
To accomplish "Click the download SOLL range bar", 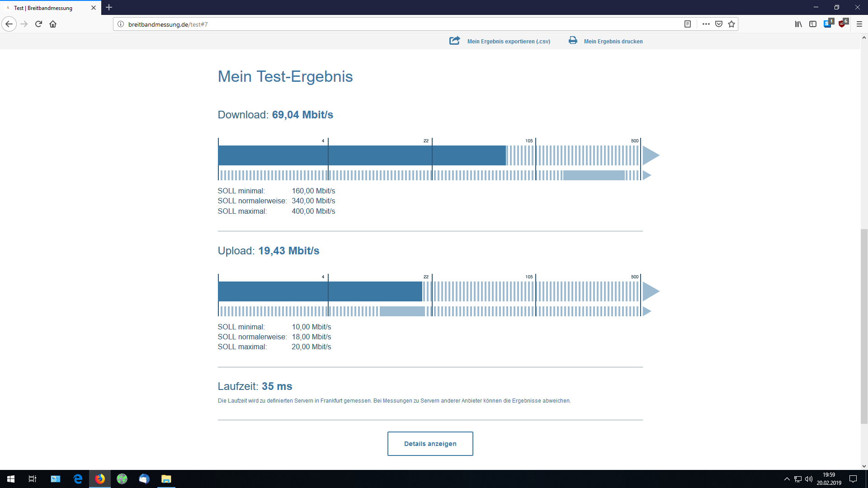I will pos(594,175).
